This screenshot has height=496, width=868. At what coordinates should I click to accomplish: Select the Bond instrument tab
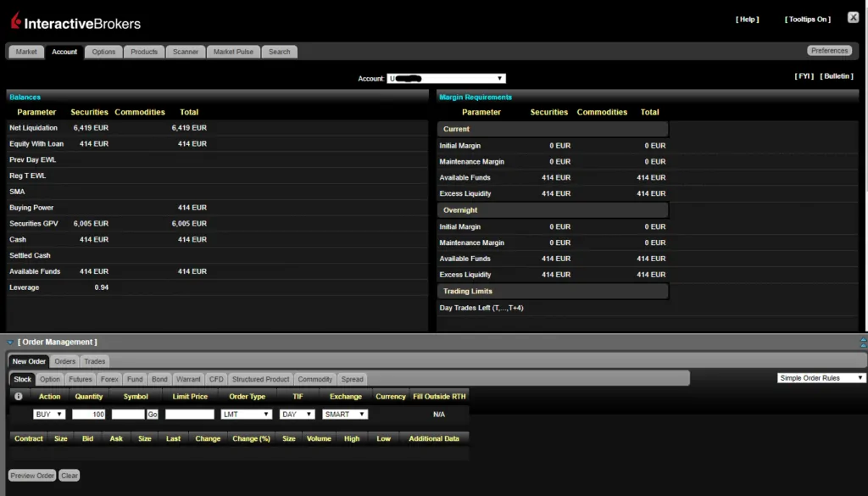159,379
